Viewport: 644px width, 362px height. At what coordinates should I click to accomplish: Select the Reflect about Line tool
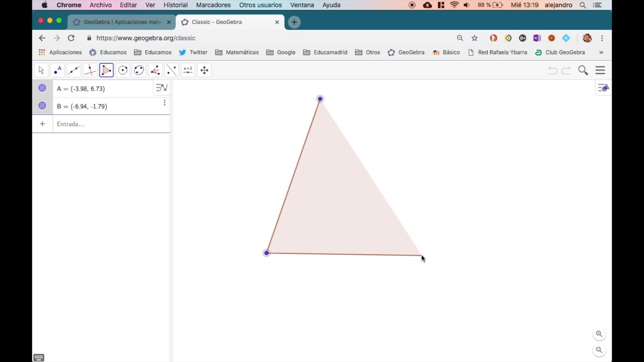(x=171, y=70)
